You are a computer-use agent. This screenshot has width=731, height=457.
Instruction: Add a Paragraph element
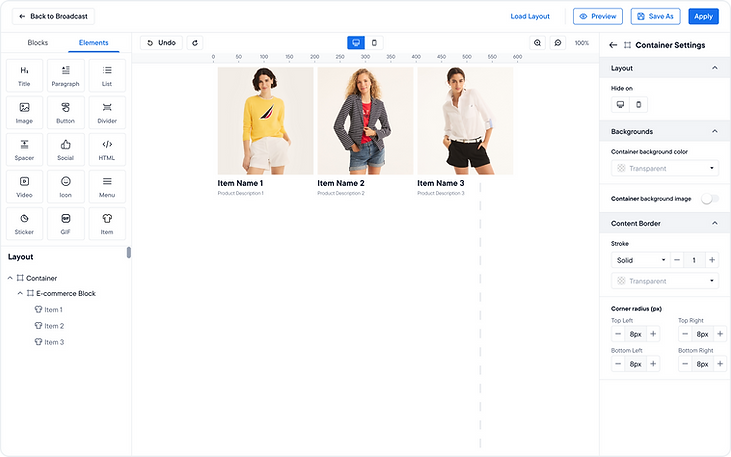click(x=66, y=75)
